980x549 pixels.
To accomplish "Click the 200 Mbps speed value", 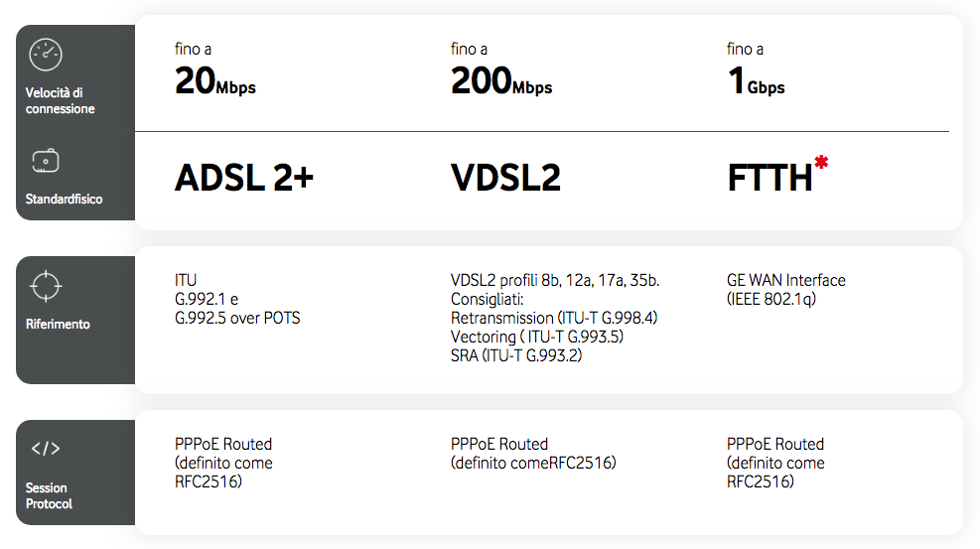I will (501, 81).
